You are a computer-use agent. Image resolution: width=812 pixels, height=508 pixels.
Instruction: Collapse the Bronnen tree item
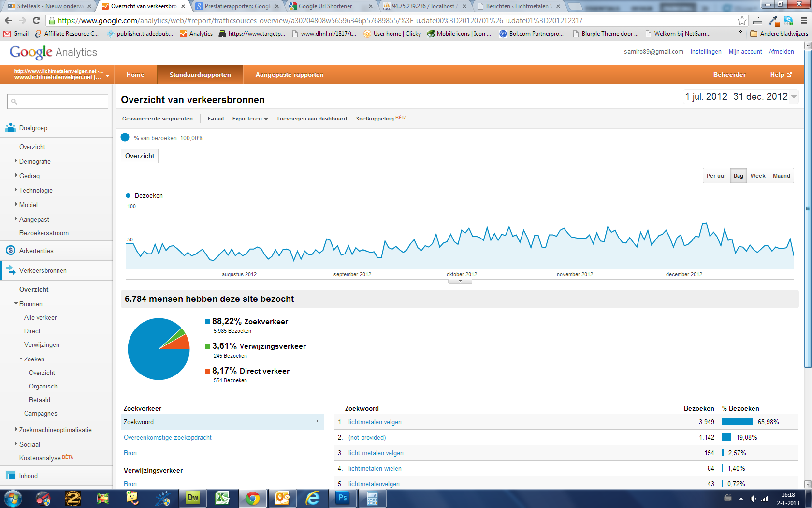pyautogui.click(x=16, y=303)
